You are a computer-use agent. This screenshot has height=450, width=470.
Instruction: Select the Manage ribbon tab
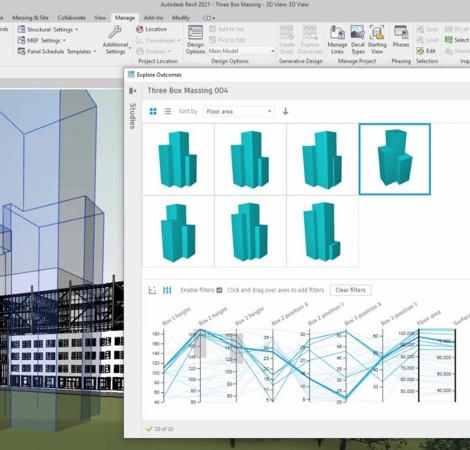coord(125,18)
